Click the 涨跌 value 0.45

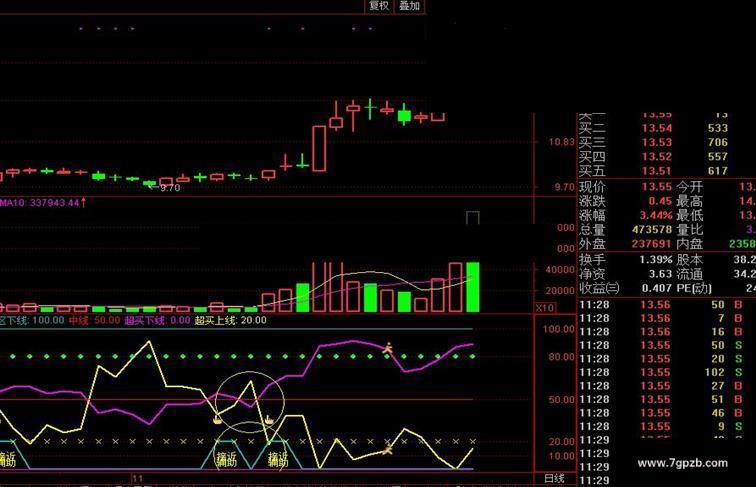[660, 201]
